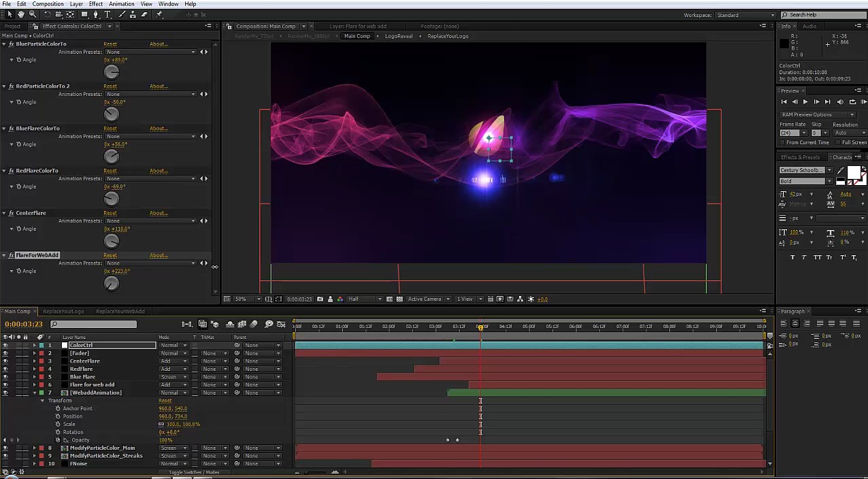Click the Faux Bold T button
Image resolution: width=868 pixels, height=479 pixels.
[x=792, y=257]
